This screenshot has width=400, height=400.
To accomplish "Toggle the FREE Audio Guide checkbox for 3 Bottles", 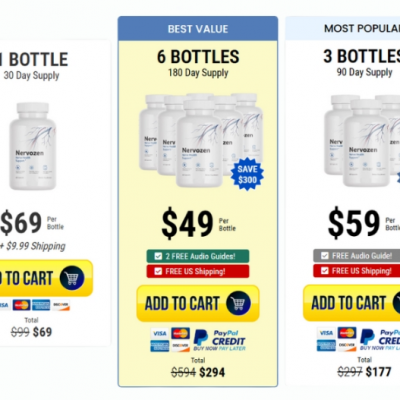I will pyautogui.click(x=325, y=256).
